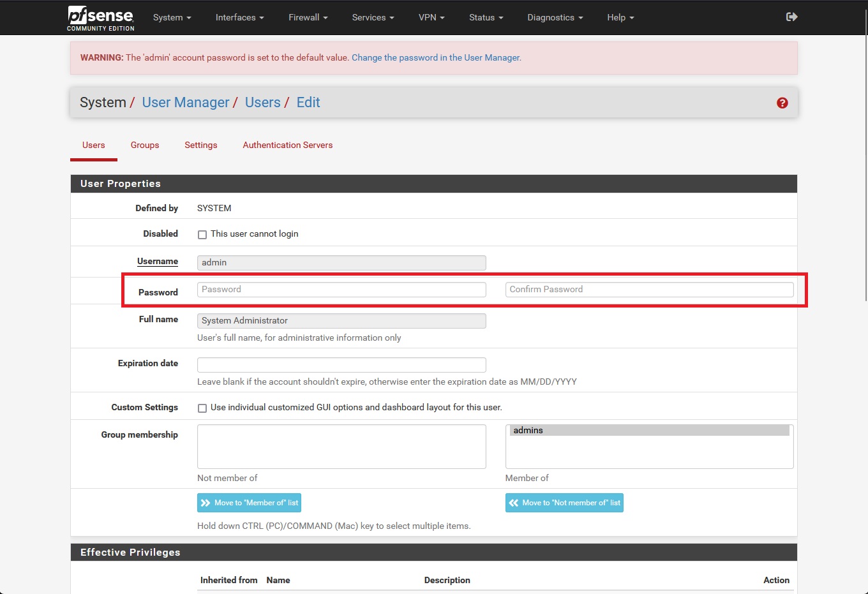The height and width of the screenshot is (594, 868).
Task: Select 'admins' in Member of list
Action: (x=649, y=431)
